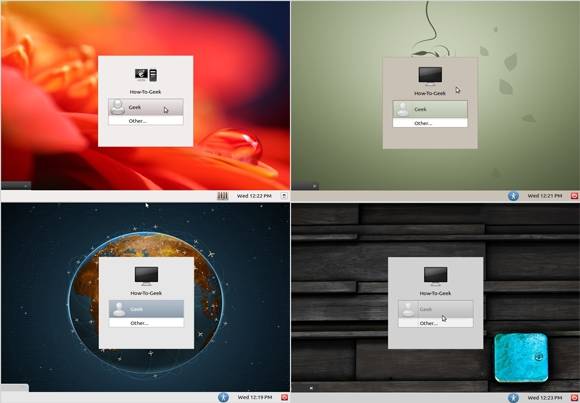
Task: Choose Other... on green leaves login screen
Action: click(430, 123)
